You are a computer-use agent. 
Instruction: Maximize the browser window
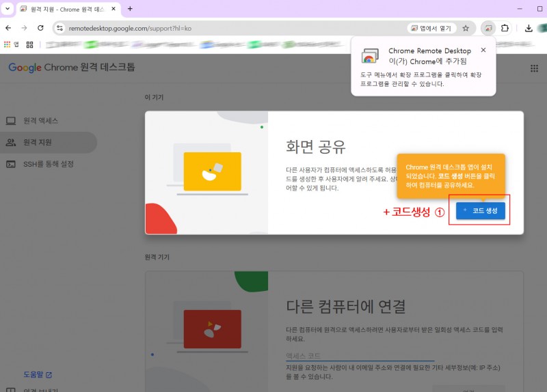pos(539,9)
